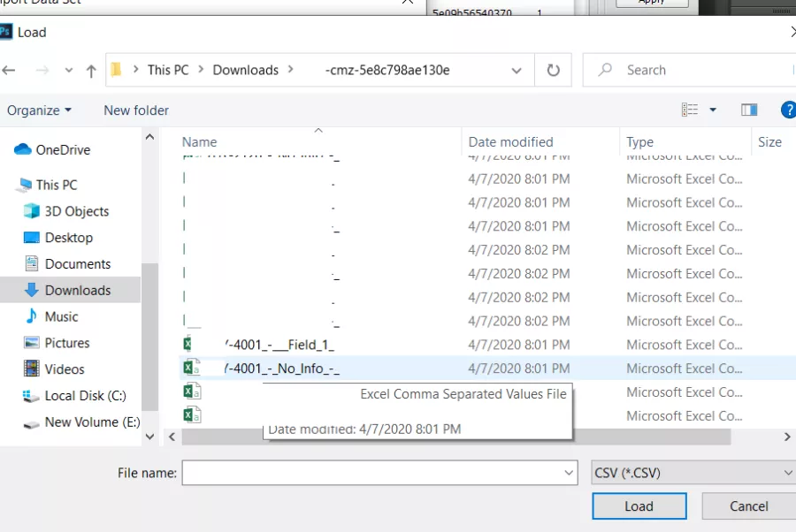Select the Excel file ending in Field_1_
Screen dimensions: 796x532
coord(279,345)
